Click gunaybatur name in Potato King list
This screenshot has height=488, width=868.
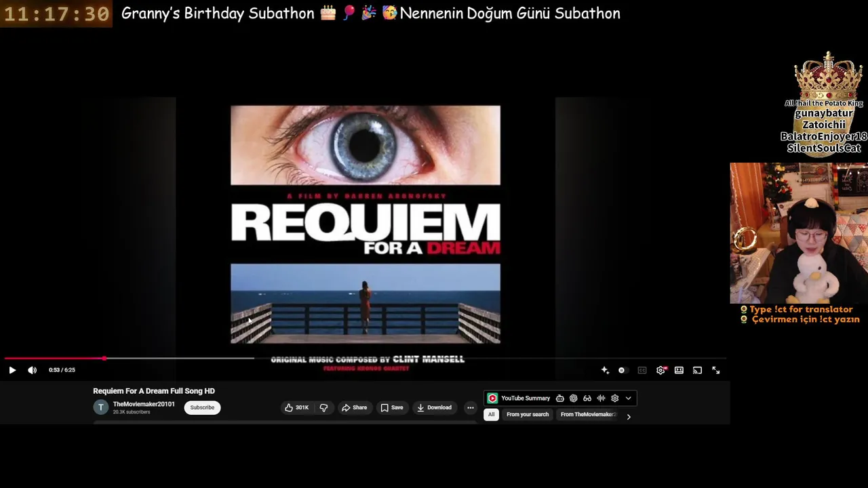coord(824,113)
